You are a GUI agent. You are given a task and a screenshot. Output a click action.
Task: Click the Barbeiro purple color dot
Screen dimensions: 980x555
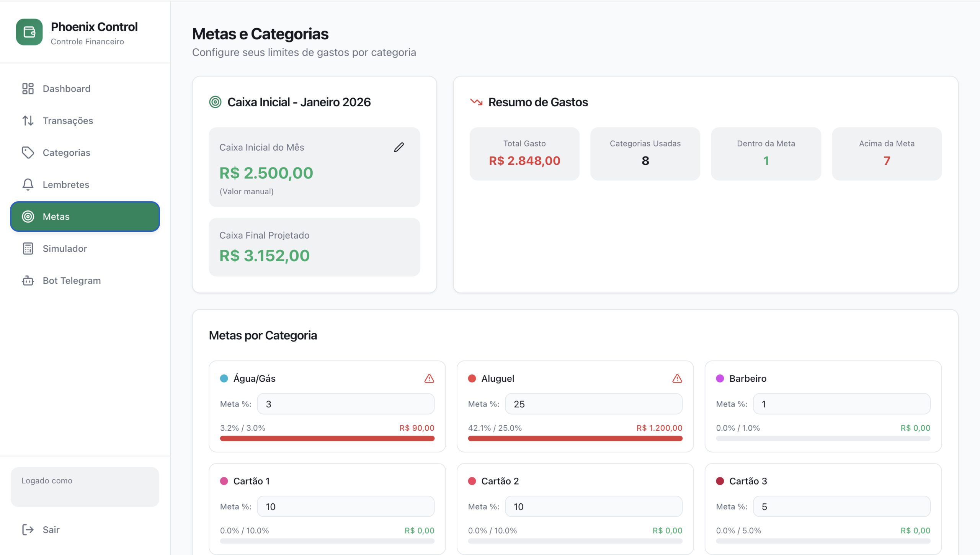(720, 379)
